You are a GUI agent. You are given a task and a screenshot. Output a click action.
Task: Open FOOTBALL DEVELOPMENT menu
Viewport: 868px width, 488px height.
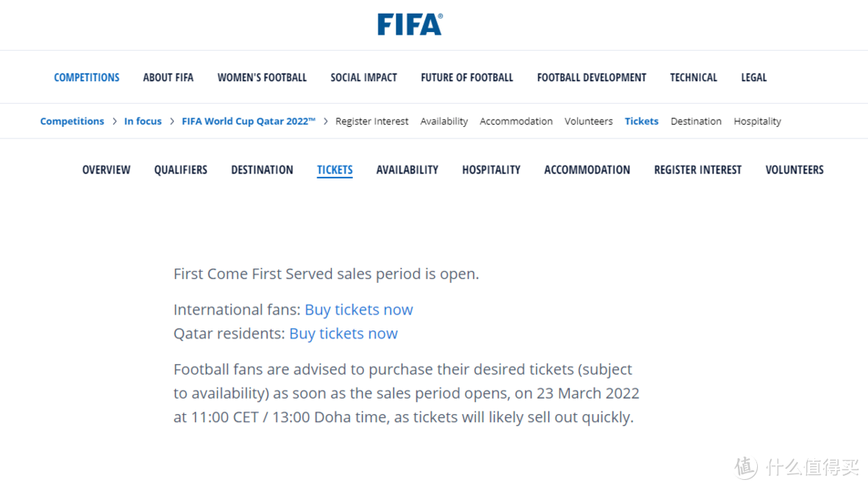point(592,78)
